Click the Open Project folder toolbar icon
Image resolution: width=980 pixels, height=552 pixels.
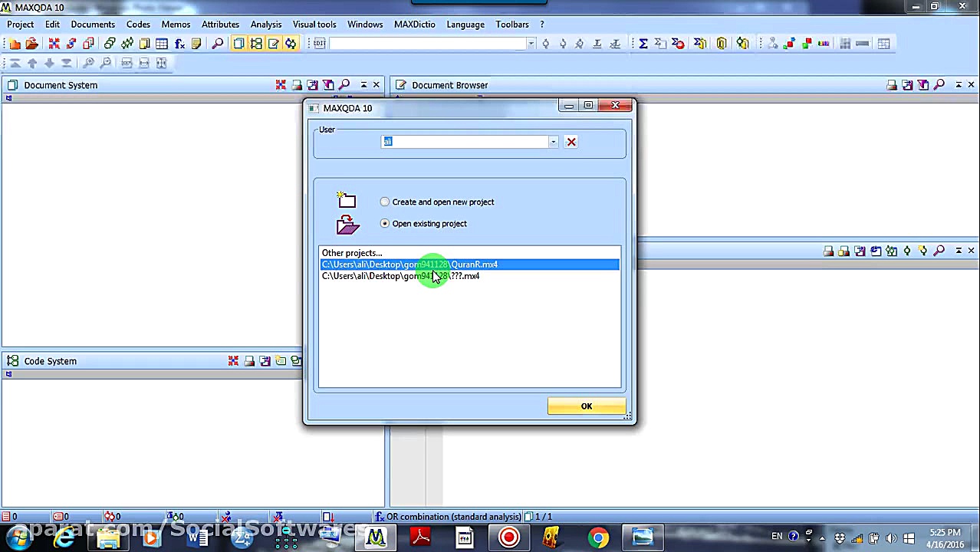[x=32, y=44]
